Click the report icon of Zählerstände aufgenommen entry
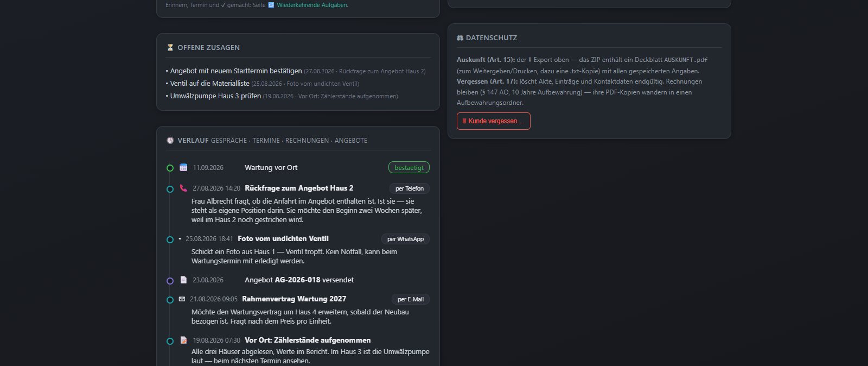The image size is (868, 366). (x=183, y=340)
